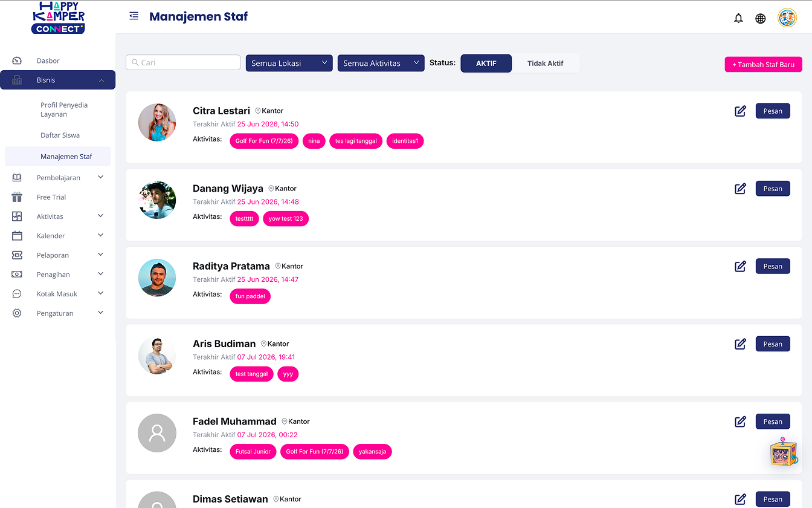Edit Aris Budiman's staff record
The image size is (812, 508).
[x=740, y=344]
